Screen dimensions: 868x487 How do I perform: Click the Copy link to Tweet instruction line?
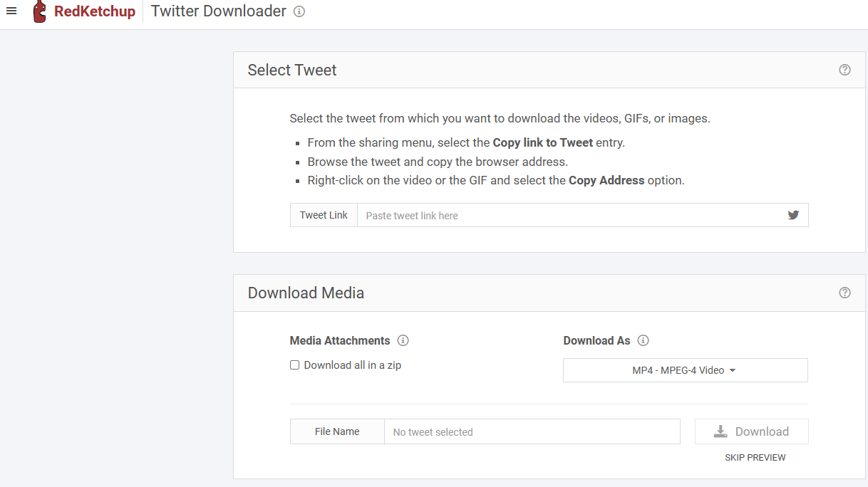point(466,142)
